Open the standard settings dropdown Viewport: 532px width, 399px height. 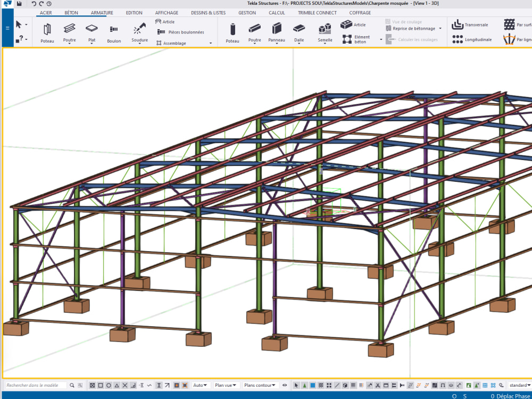tap(519, 385)
